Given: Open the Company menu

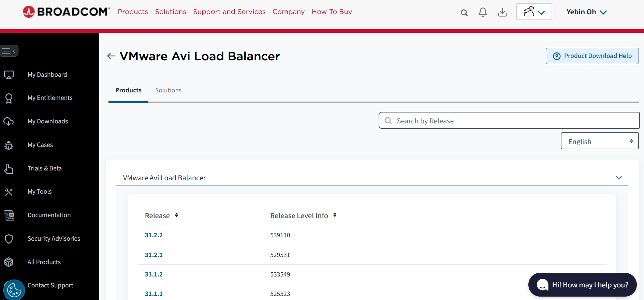Looking at the screenshot, I should pos(289,12).
